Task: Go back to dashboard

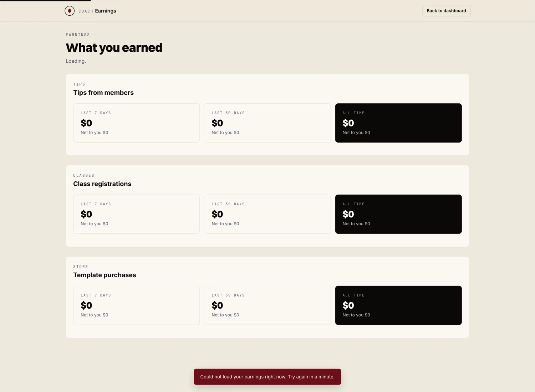Action: tap(446, 11)
